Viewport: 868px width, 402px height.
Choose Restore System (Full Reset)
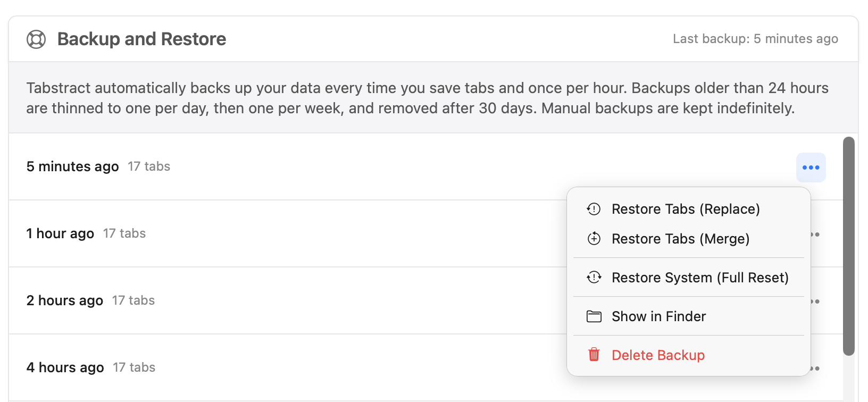click(x=700, y=277)
